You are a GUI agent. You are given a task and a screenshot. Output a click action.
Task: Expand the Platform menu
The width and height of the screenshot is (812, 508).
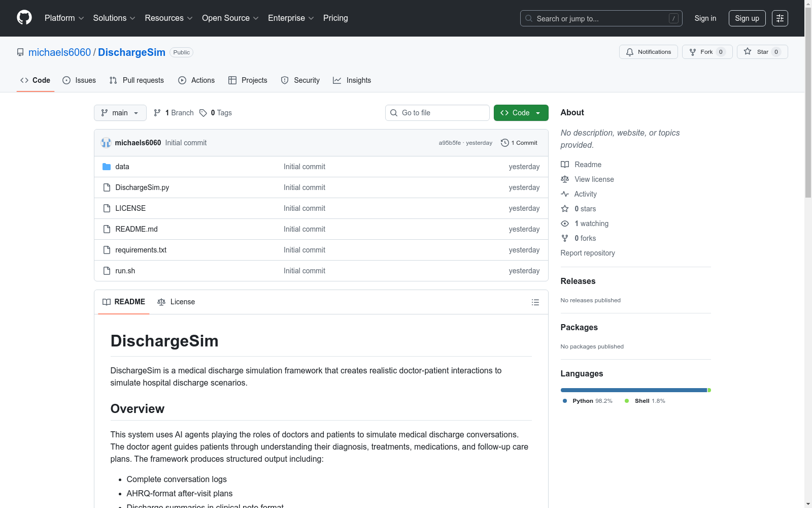64,18
